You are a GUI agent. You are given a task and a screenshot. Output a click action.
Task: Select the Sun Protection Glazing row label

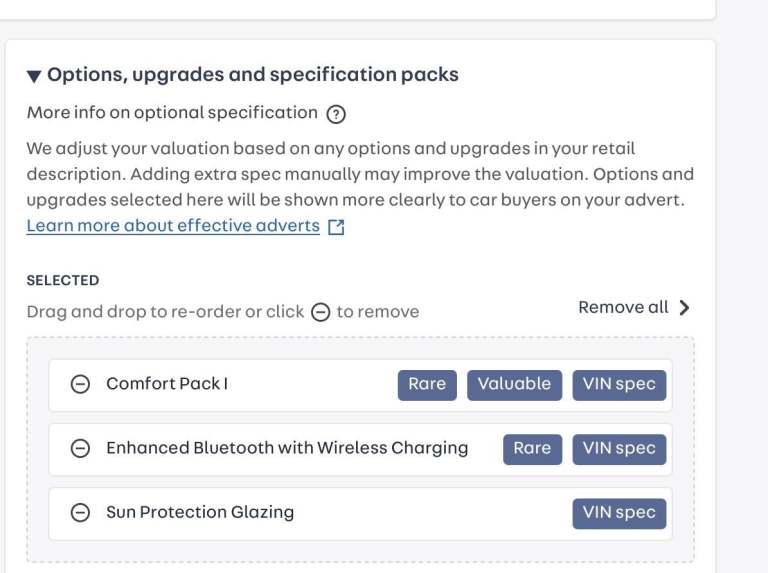200,512
